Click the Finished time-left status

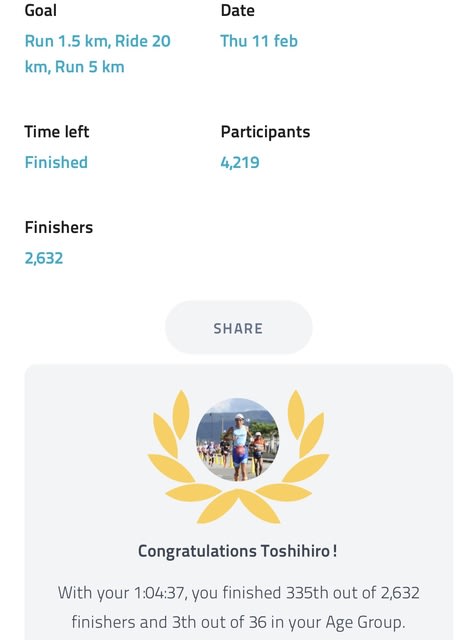point(56,162)
